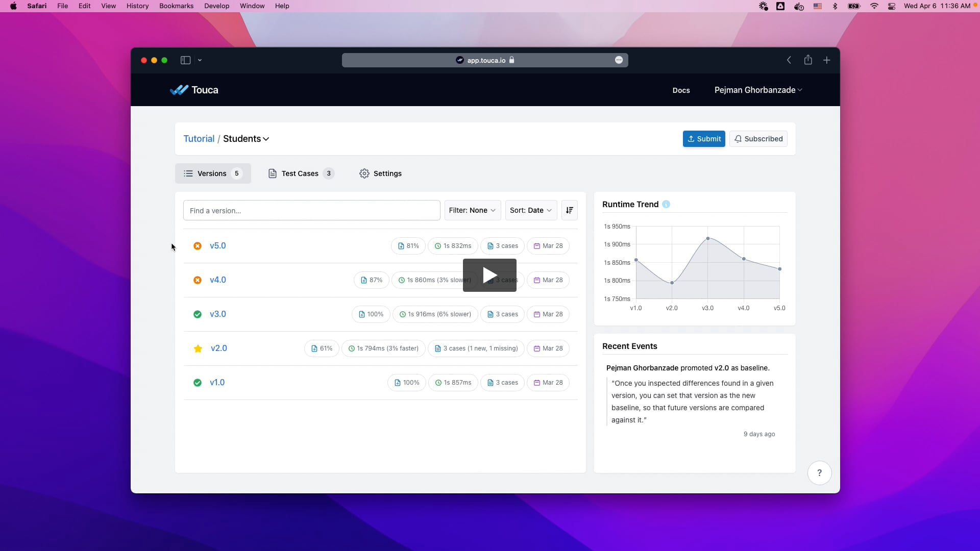Click the failed status icon on v5.0

(198, 246)
